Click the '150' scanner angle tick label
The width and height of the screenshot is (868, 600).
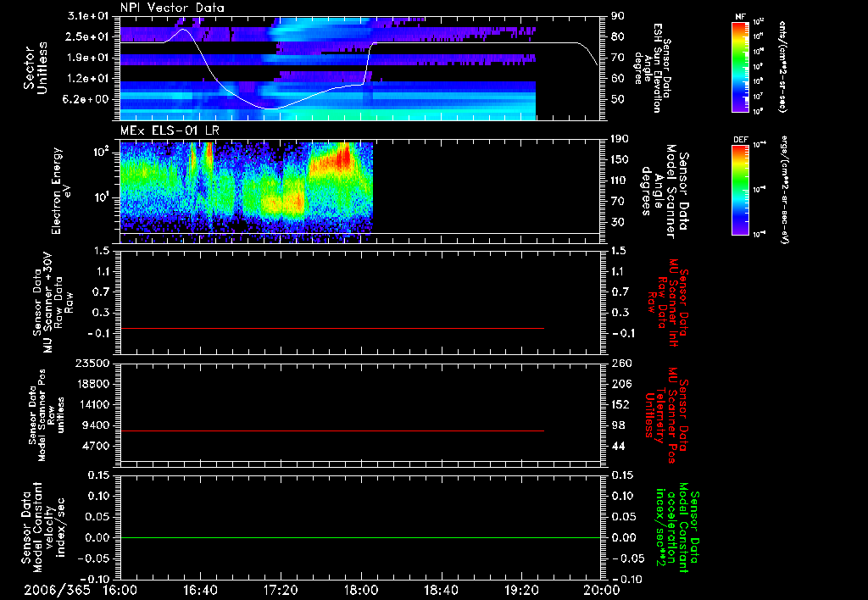coord(620,159)
